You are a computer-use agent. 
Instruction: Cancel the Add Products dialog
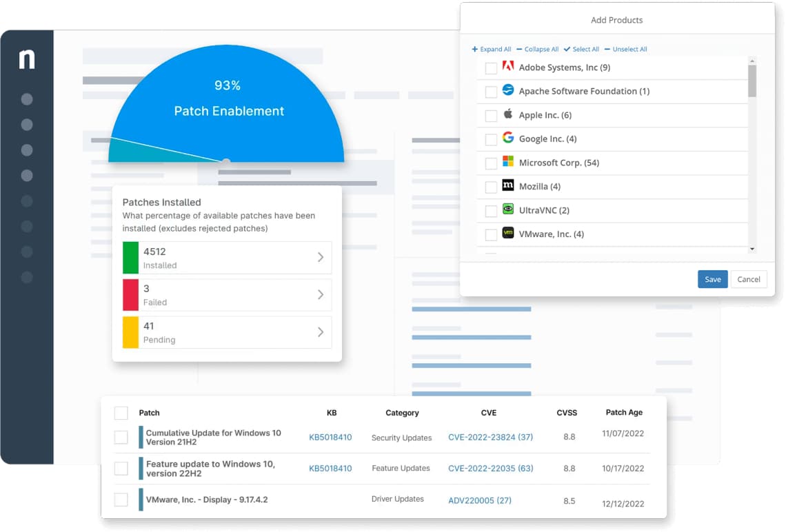pos(748,280)
